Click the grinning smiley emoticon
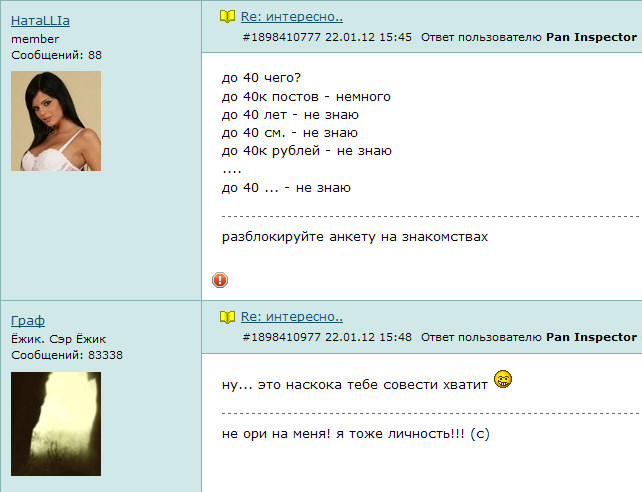The image size is (642, 492). (503, 379)
